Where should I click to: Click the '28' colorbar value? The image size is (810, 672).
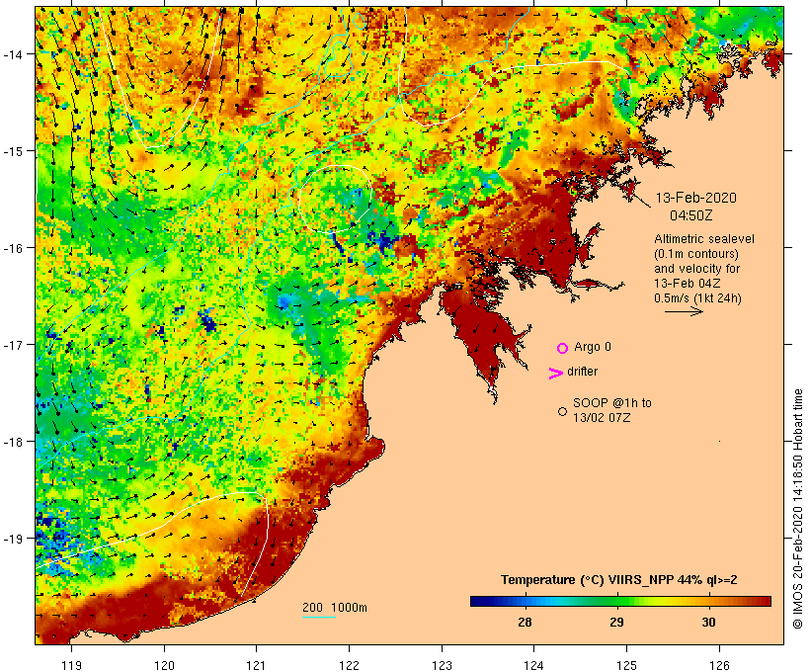525,623
